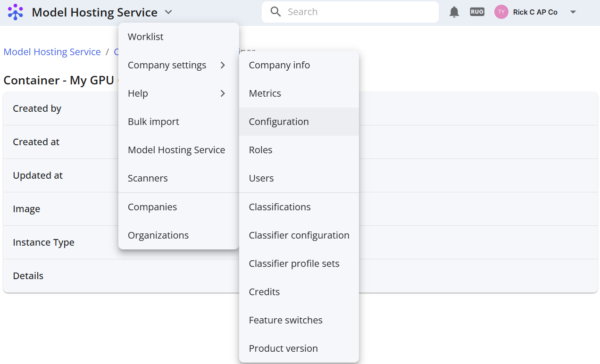Expand the Company settings submenu arrow

coord(223,65)
